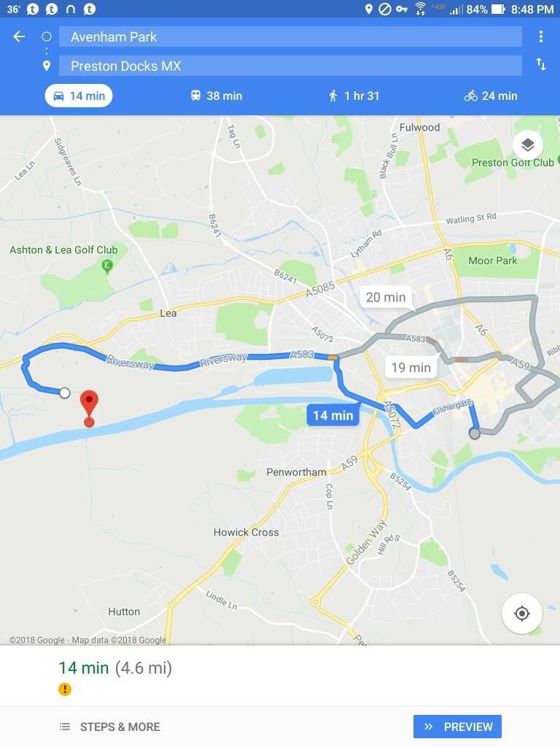Screen dimensions: 560x747
Task: Center map on my location
Action: pos(522,613)
